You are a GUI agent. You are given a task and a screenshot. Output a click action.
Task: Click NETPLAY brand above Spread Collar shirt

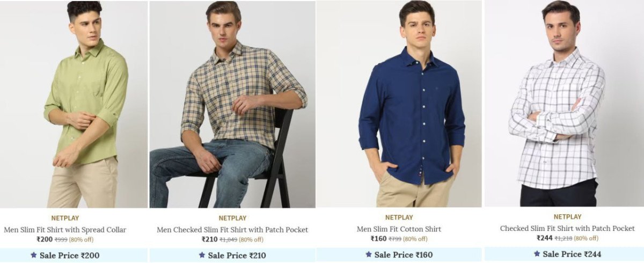pyautogui.click(x=65, y=218)
